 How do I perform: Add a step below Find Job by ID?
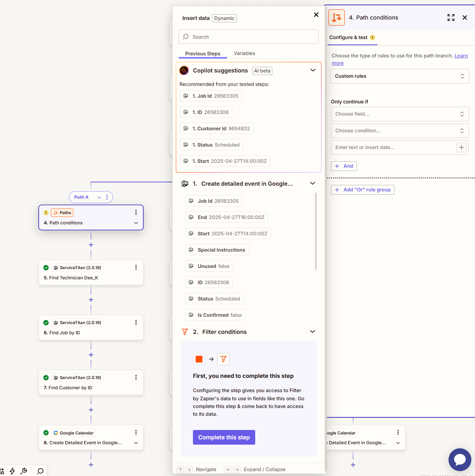coord(91,355)
